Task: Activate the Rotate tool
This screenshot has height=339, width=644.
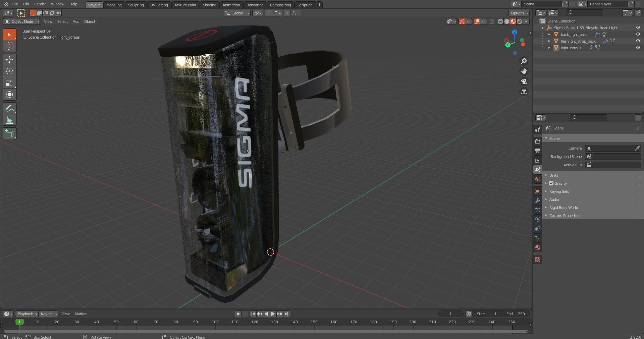Action: pos(9,71)
